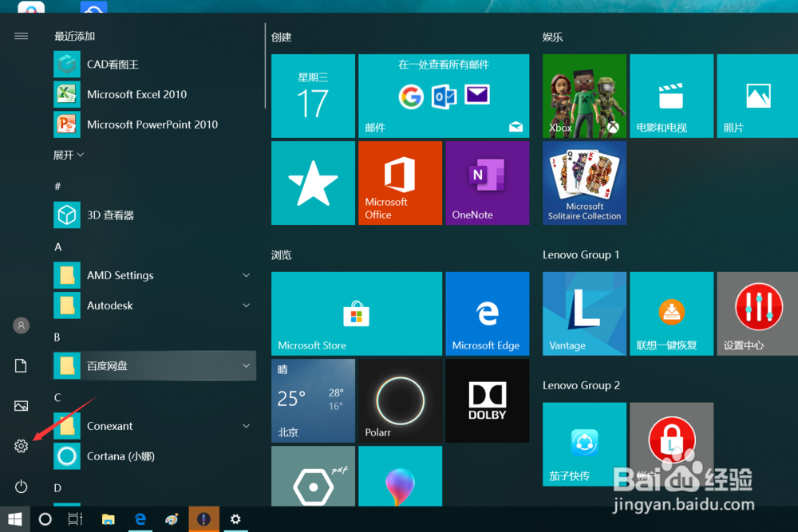Open the Settings gear in Start sidebar

[21, 446]
